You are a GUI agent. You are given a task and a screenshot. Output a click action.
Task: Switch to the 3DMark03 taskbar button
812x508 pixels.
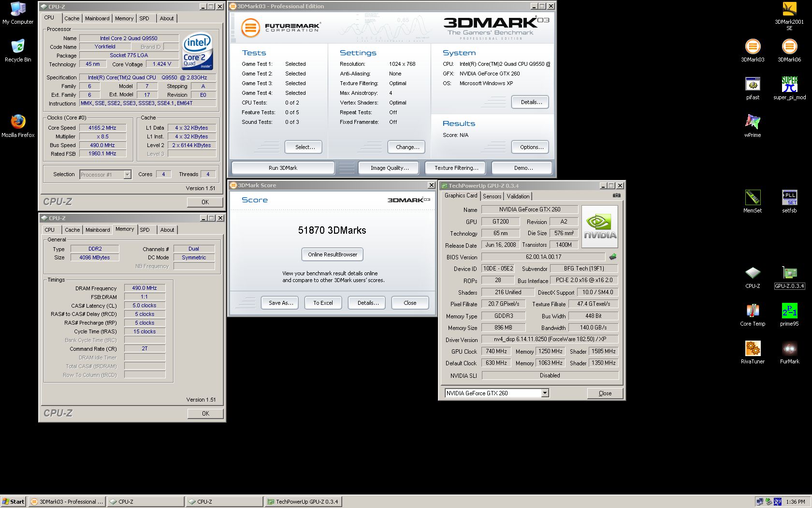(x=67, y=502)
